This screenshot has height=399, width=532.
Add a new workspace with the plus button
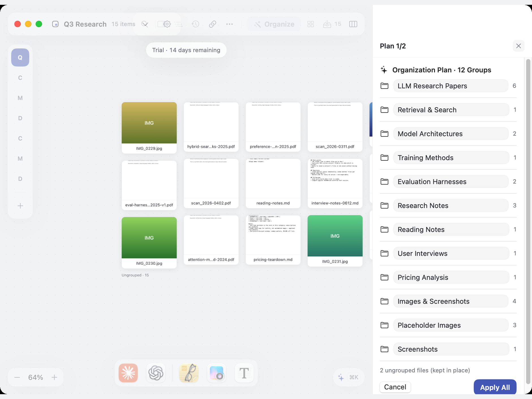pyautogui.click(x=20, y=206)
